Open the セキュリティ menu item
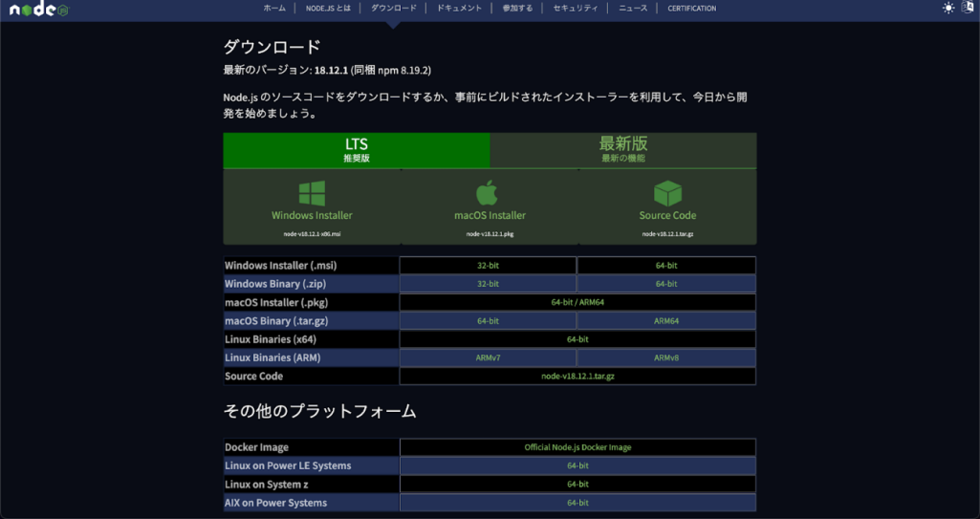Viewport: 980px width, 519px height. 575,8
